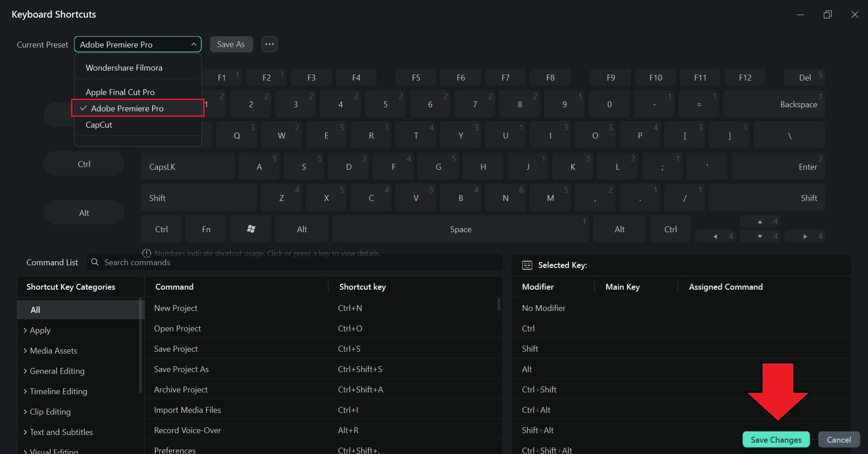Click the search magnifier icon
Screen dimensions: 868x454
tap(95, 262)
